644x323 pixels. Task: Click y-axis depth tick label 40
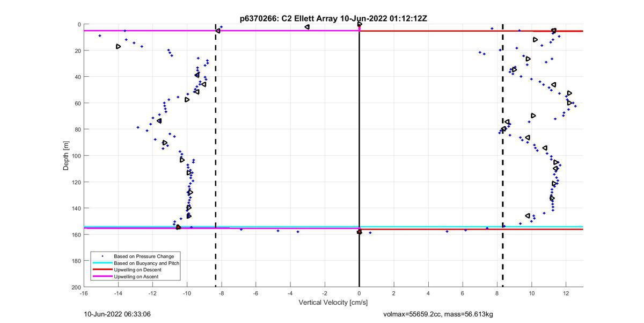click(x=78, y=77)
